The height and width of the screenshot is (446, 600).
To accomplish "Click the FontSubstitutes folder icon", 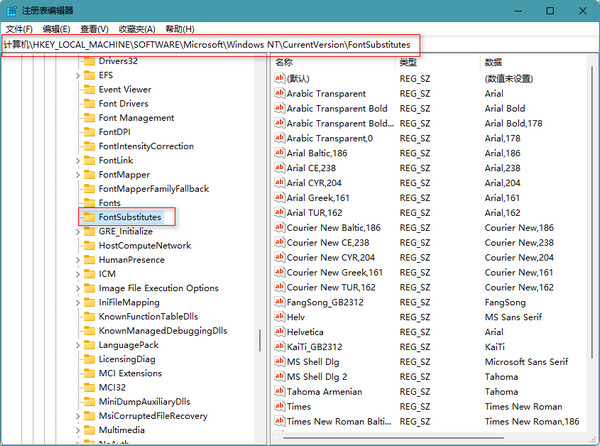I will coord(88,217).
